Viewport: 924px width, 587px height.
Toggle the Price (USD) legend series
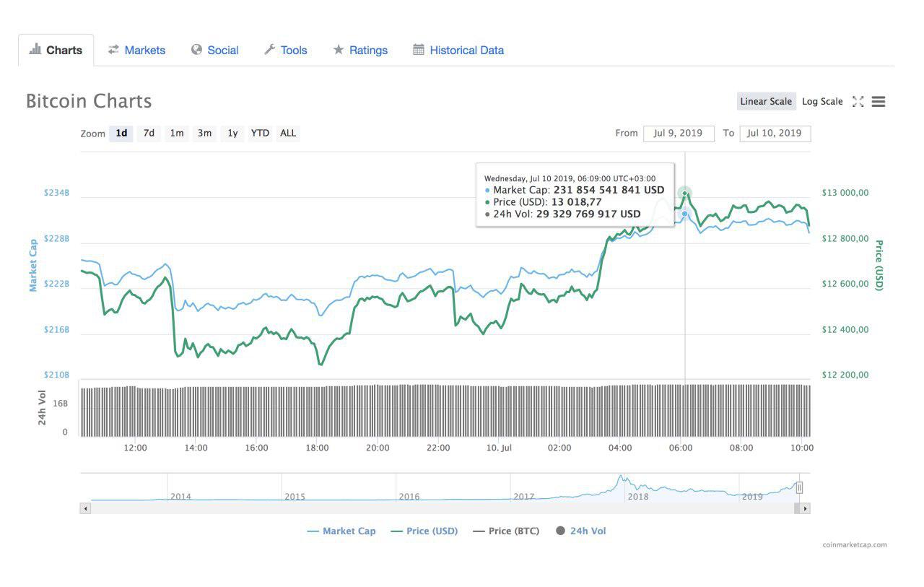click(x=424, y=531)
